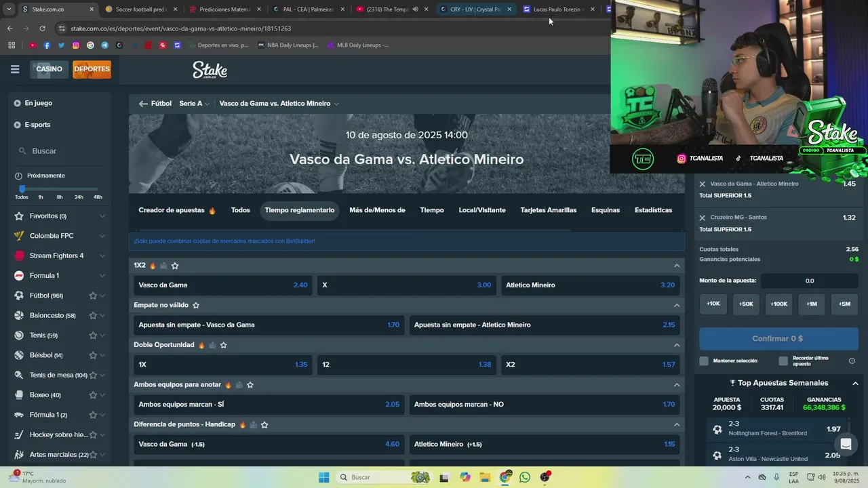The width and height of the screenshot is (868, 488).
Task: Collapse the Top Apuestas Semanales panel
Action: click(x=855, y=384)
